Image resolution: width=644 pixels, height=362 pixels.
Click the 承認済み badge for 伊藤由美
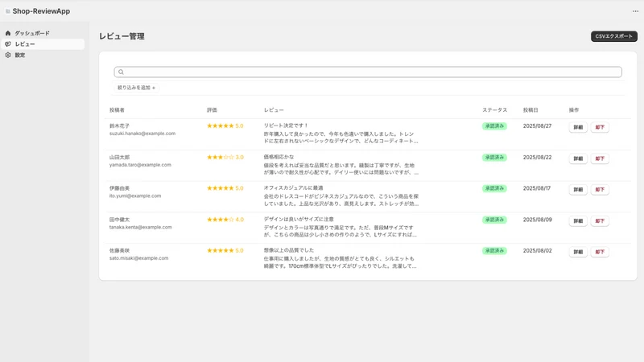(x=494, y=188)
